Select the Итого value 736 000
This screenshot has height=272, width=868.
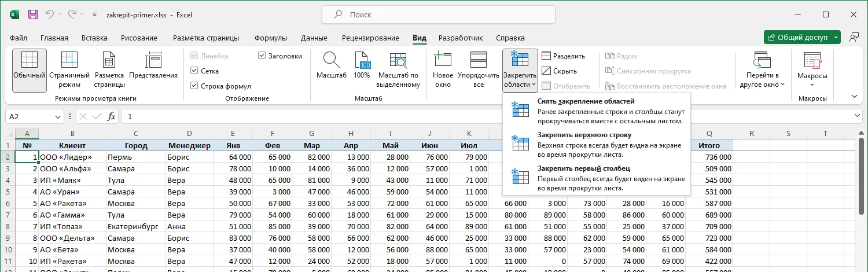tap(709, 157)
